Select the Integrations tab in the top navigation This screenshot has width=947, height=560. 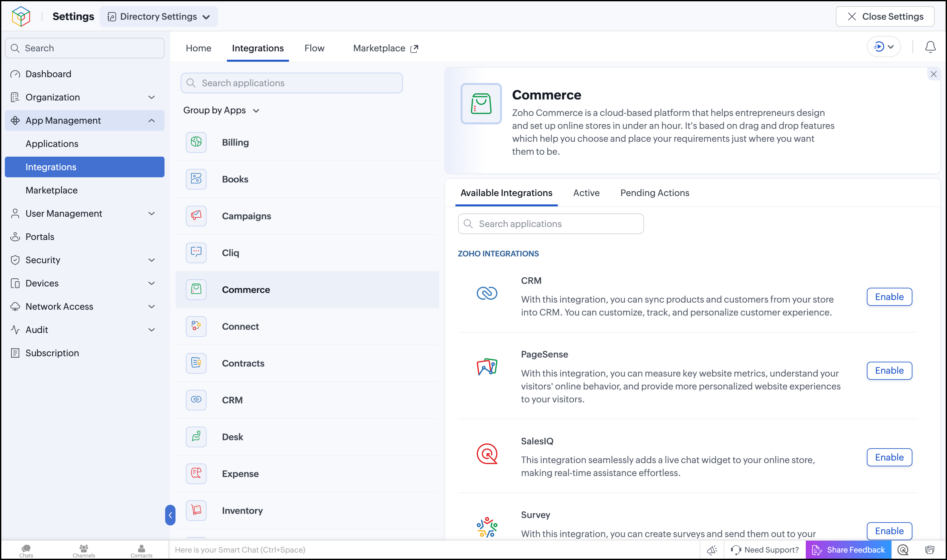pos(258,48)
